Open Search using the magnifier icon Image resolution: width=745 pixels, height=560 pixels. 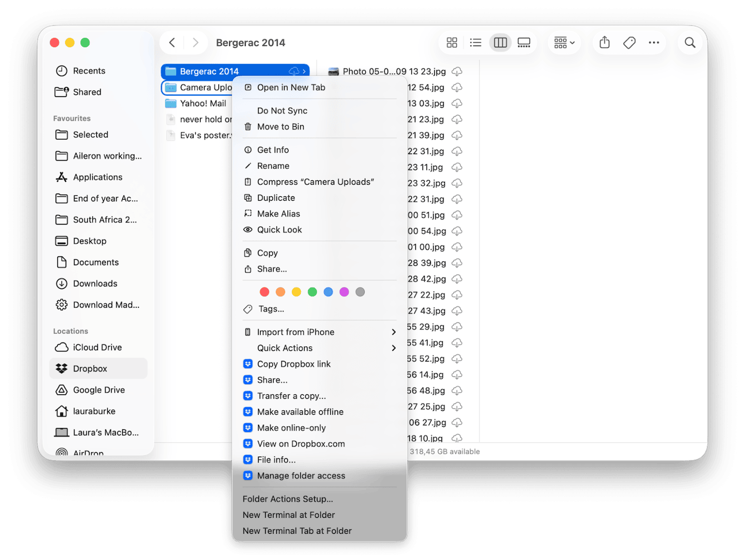pos(690,42)
